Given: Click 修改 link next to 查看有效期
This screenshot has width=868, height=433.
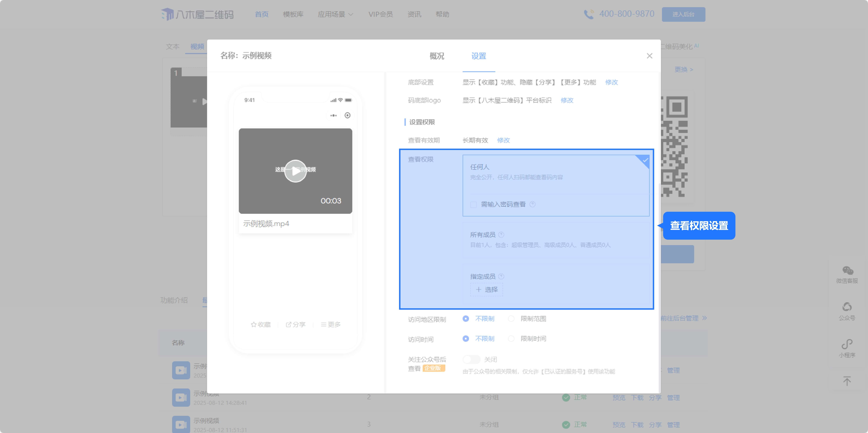Looking at the screenshot, I should (x=503, y=140).
